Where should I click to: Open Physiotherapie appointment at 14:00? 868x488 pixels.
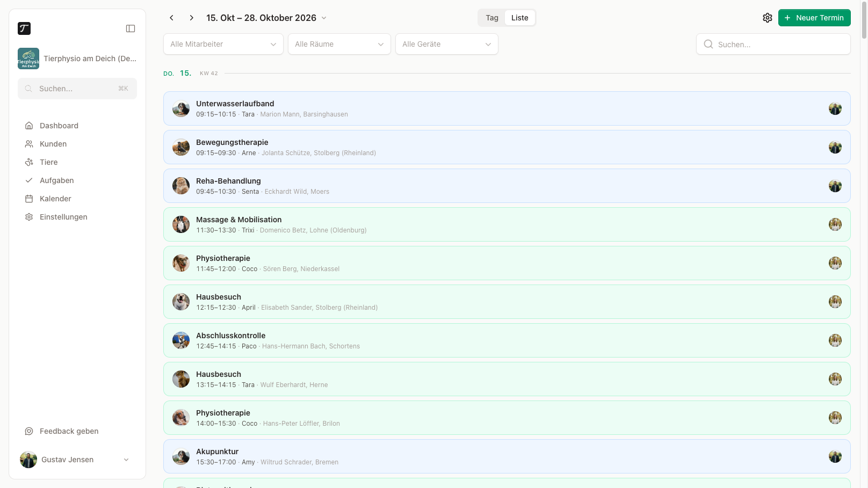[507, 418]
